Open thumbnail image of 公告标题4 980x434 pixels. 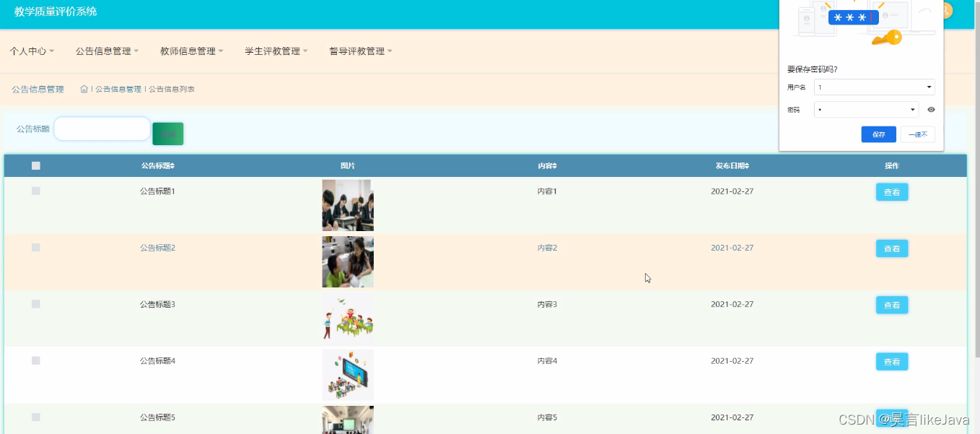point(348,375)
